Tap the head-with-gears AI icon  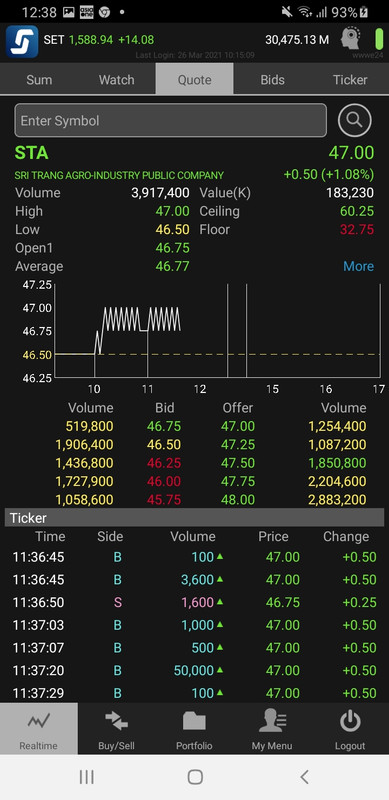tap(352, 39)
